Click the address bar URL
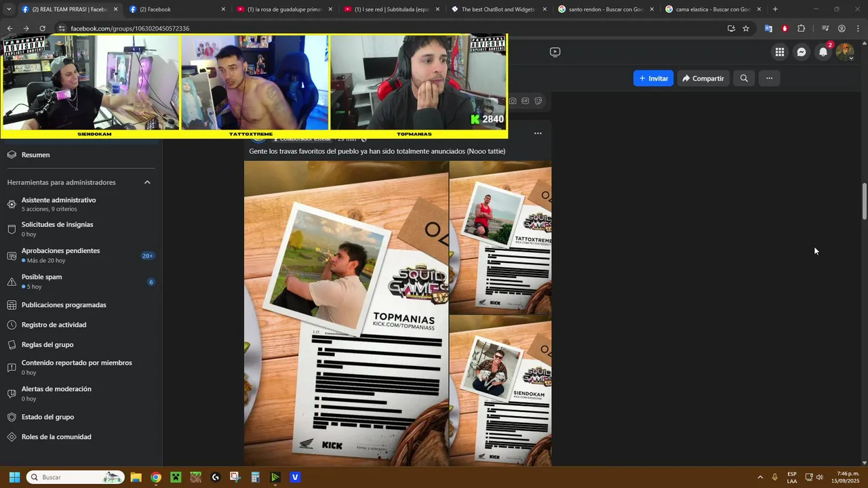 pos(130,28)
